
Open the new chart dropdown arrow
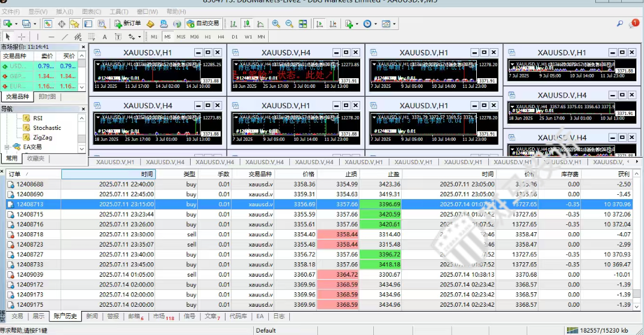point(16,23)
